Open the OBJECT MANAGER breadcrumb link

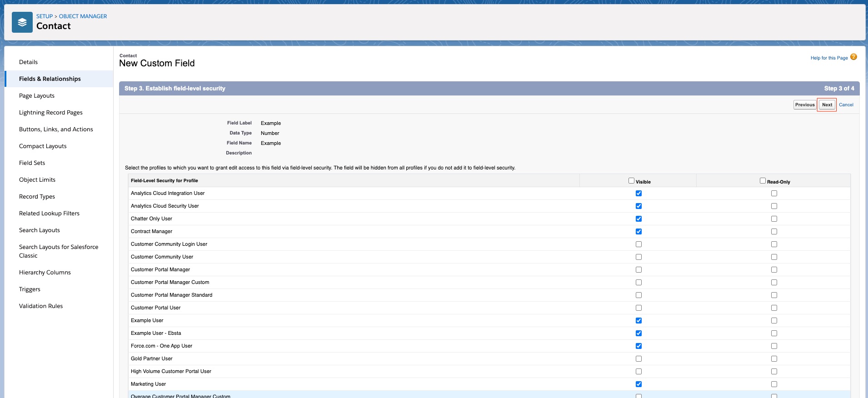(83, 16)
